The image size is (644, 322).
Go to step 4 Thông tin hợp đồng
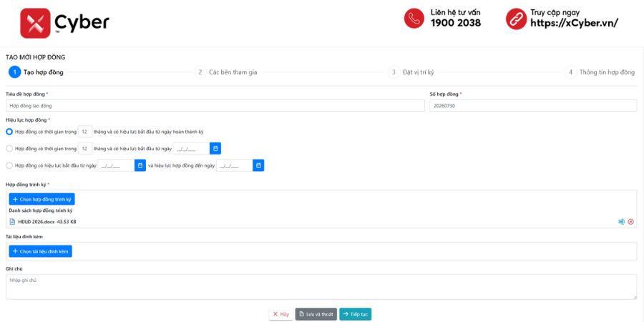tap(600, 72)
